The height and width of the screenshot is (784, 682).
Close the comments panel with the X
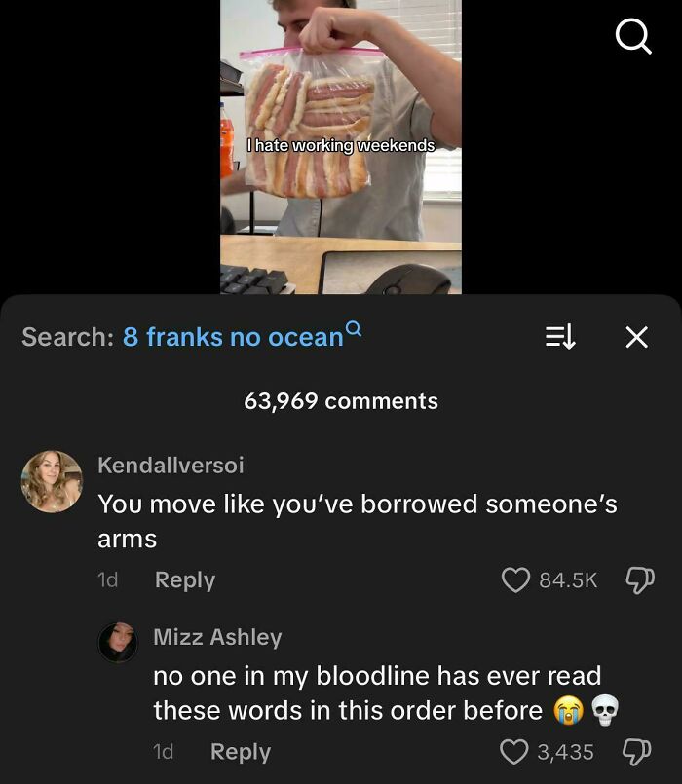(638, 336)
